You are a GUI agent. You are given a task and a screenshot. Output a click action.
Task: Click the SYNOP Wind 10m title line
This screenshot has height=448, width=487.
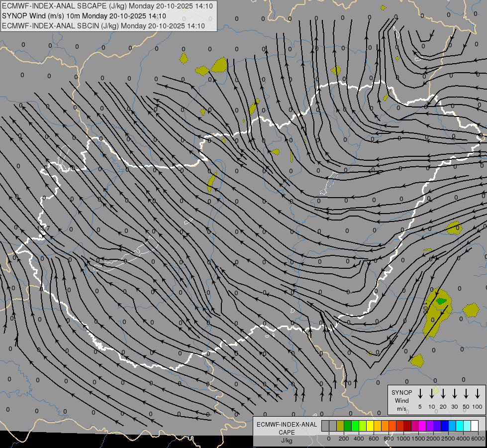[84, 16]
